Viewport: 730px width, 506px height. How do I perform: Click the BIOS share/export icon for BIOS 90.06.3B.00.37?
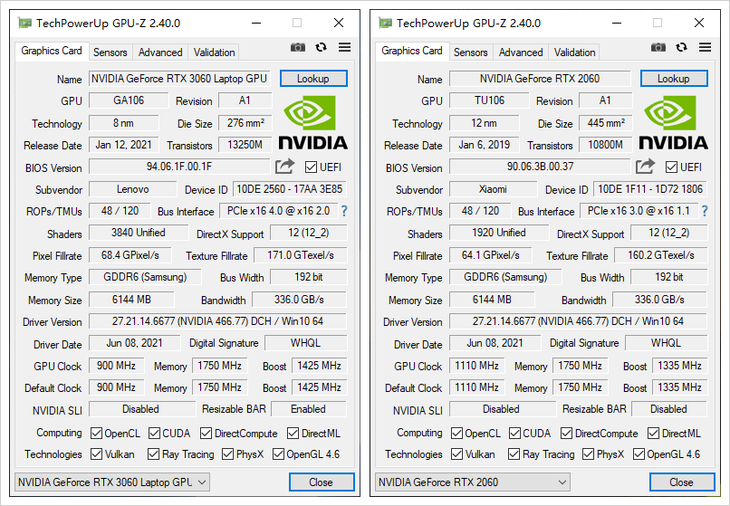pos(645,166)
